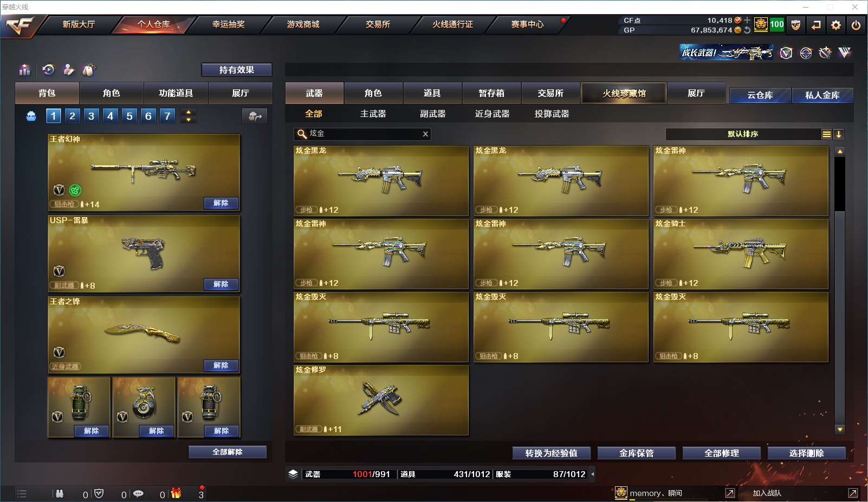The width and height of the screenshot is (868, 502).
Task: Click the 全部解除 button
Action: pyautogui.click(x=228, y=452)
